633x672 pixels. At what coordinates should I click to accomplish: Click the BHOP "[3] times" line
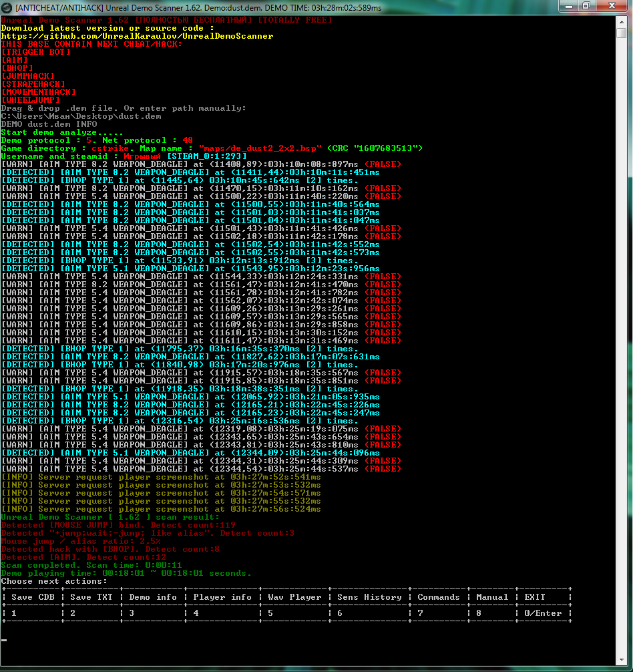(x=180, y=260)
